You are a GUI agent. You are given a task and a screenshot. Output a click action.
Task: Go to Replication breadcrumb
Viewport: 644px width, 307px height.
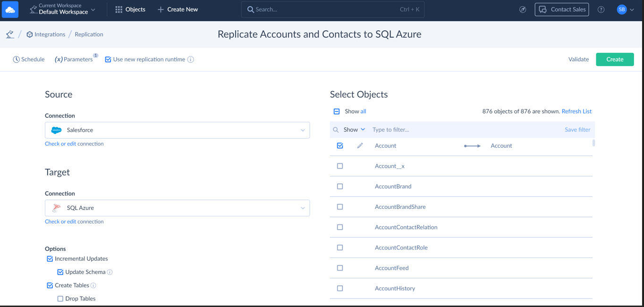click(89, 34)
